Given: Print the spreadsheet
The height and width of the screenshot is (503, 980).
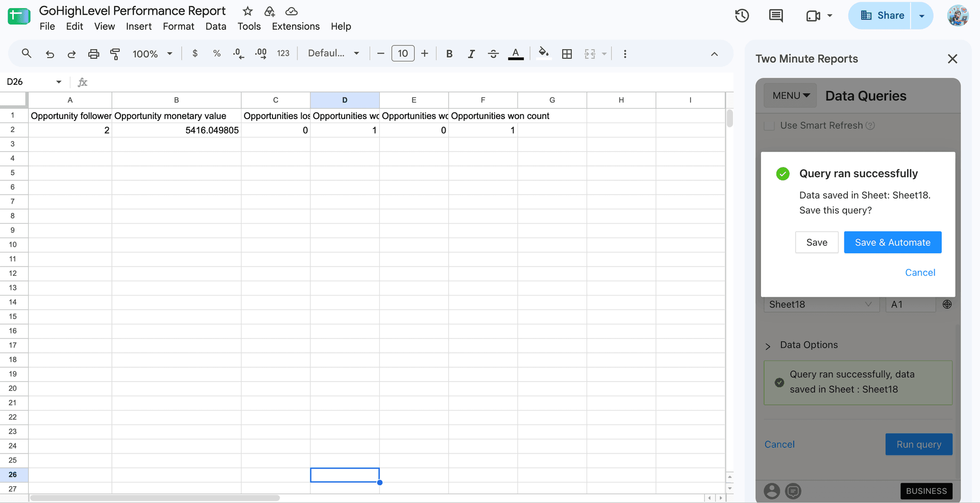Looking at the screenshot, I should (93, 54).
